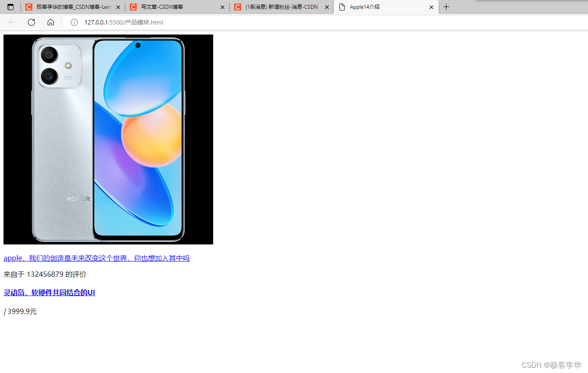Click CSDN favicon on 极客李华的博客 tab
Image resolution: width=588 pixels, height=373 pixels.
pos(29,7)
